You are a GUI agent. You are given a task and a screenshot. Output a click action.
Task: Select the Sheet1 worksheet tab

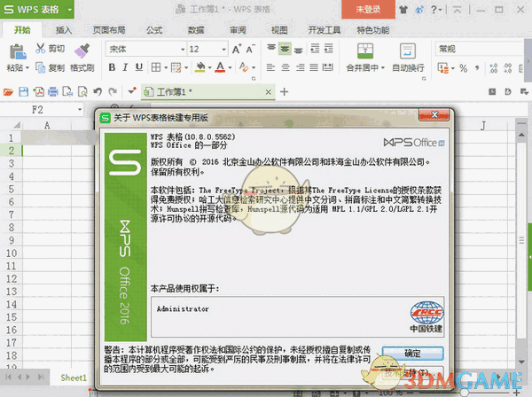[74, 378]
